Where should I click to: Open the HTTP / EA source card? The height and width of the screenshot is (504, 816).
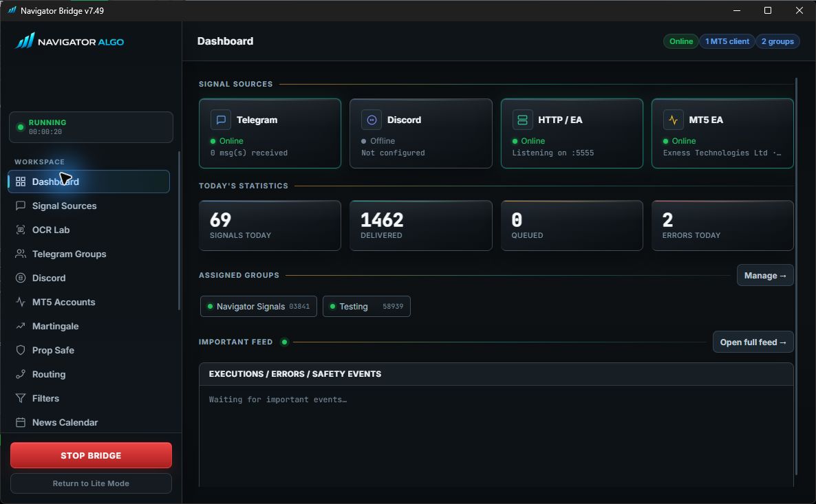(x=572, y=133)
